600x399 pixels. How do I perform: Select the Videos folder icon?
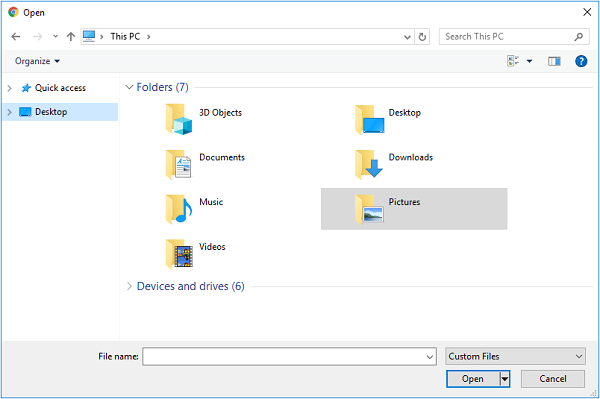pos(179,254)
